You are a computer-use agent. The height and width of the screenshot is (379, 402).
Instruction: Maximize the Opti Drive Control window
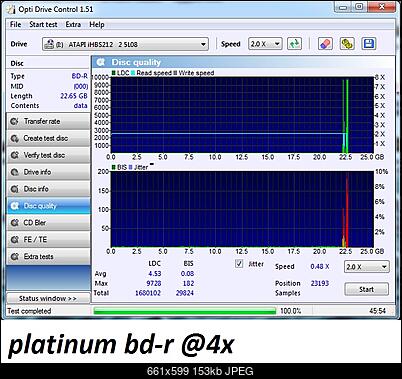[359, 7]
